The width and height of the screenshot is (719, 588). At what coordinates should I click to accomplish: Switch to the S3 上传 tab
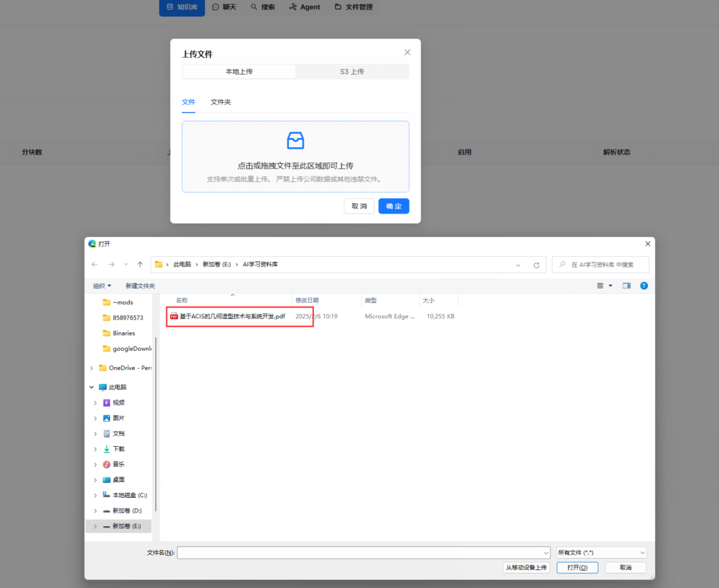pos(352,72)
